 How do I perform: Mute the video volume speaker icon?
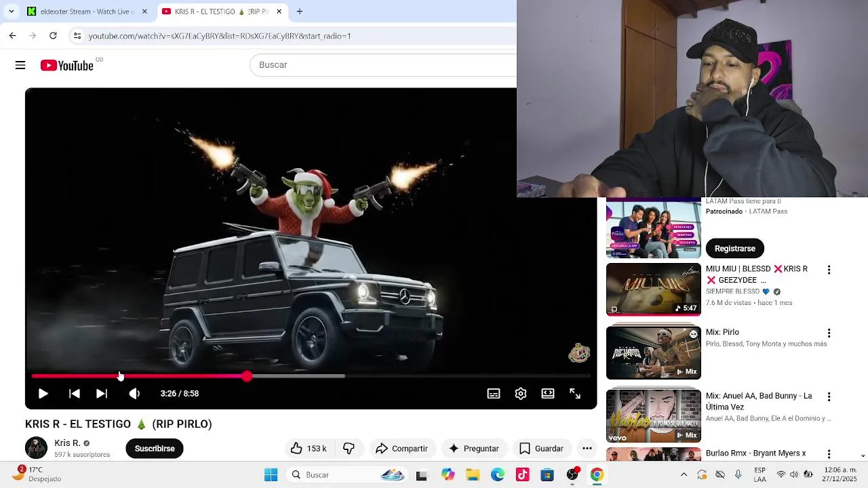click(134, 393)
